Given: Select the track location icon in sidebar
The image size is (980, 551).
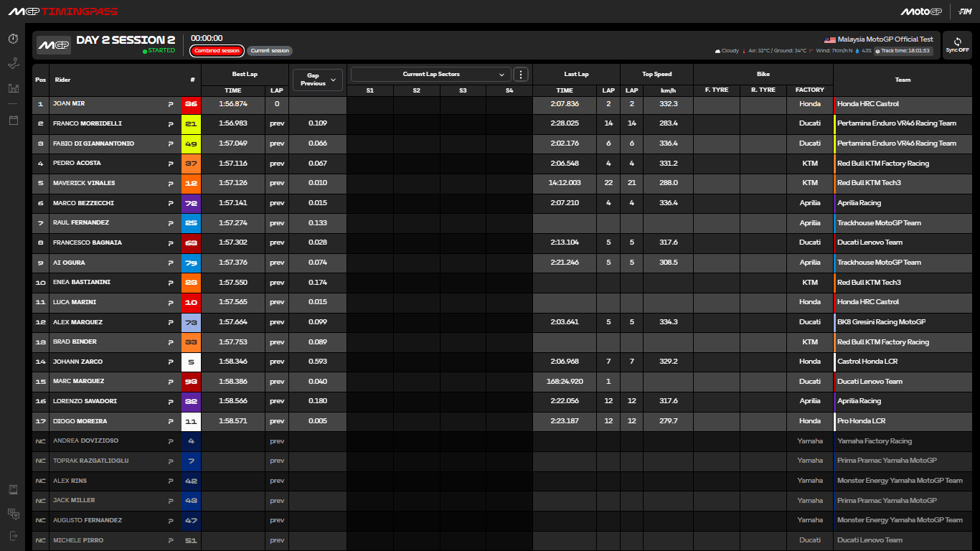Looking at the screenshot, I should click(x=12, y=63).
